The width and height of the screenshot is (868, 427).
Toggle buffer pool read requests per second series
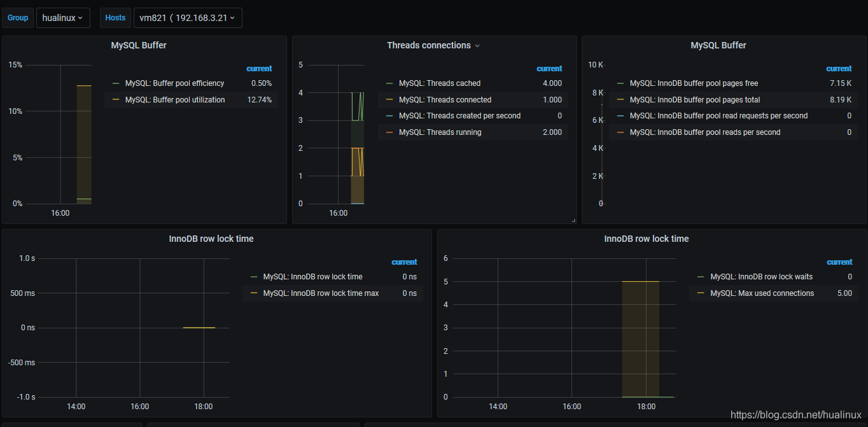tap(718, 116)
